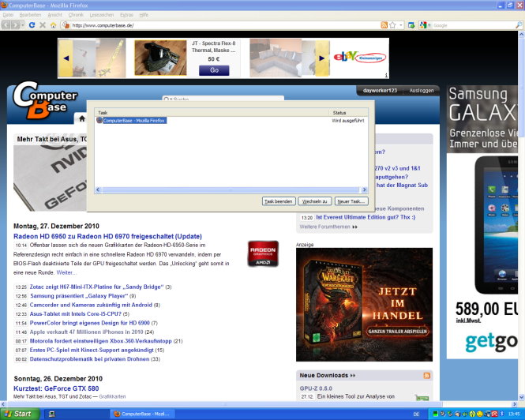Bookmark this page with the star icon
The width and height of the screenshot is (525, 420).
[392, 25]
